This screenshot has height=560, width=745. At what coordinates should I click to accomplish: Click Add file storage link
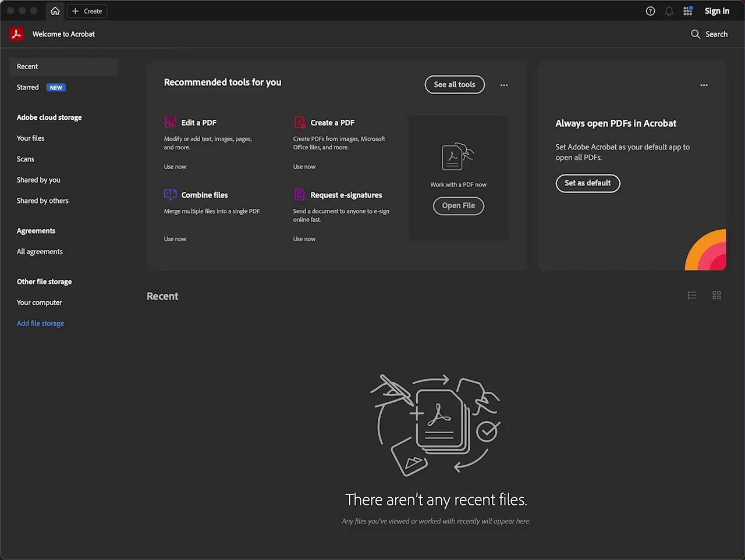pyautogui.click(x=40, y=323)
